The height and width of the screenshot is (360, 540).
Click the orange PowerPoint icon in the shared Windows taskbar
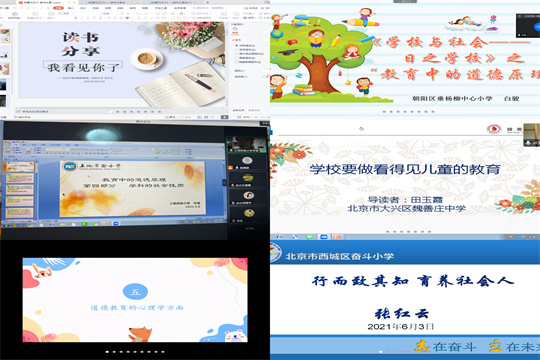(x=106, y=224)
